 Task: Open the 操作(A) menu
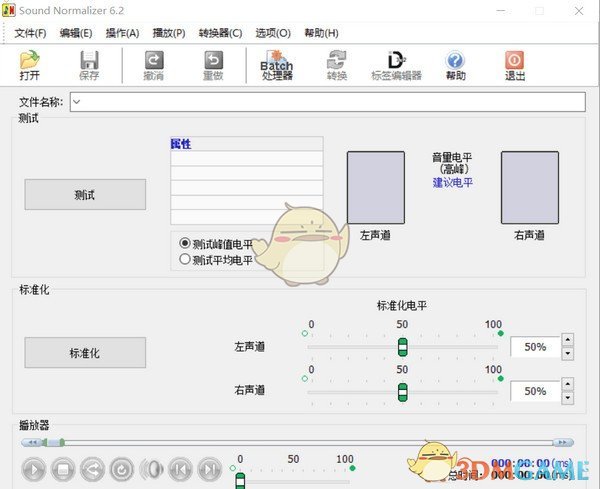coord(122,33)
